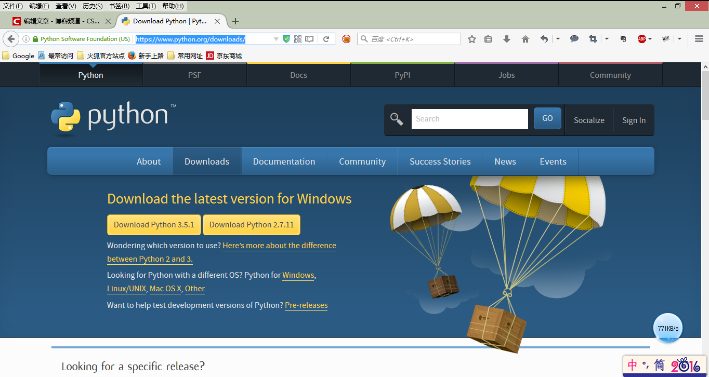The width and height of the screenshot is (709, 377).
Task: Go back with the browser back arrow
Action: [x=11, y=39]
